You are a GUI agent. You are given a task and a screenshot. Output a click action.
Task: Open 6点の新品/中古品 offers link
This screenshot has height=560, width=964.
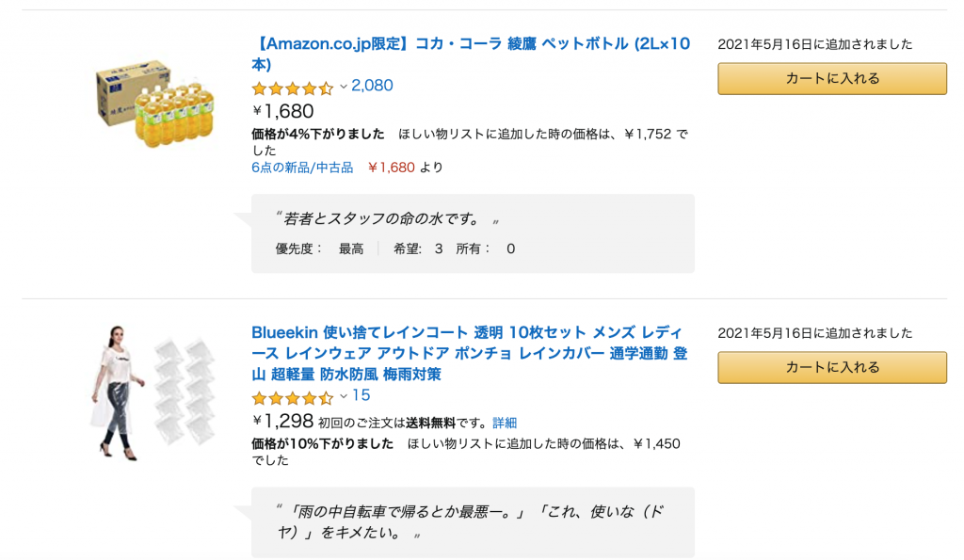click(x=302, y=168)
